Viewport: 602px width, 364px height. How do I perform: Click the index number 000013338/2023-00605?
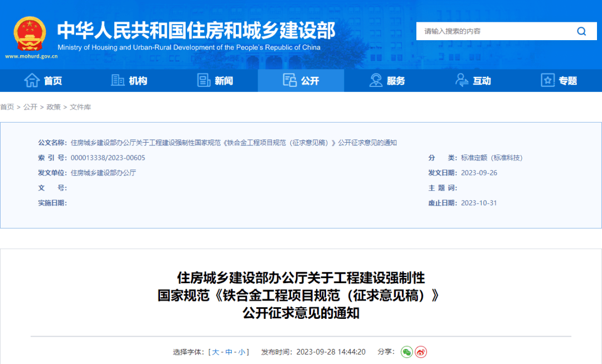click(x=108, y=158)
